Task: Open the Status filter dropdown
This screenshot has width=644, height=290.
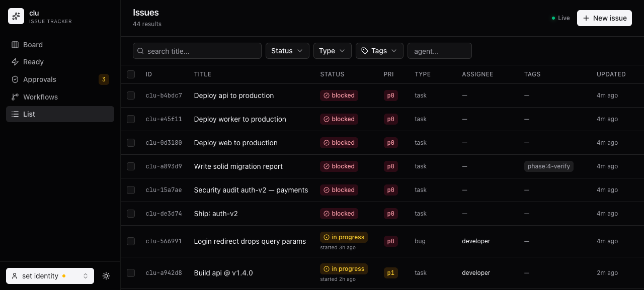Action: 287,51
